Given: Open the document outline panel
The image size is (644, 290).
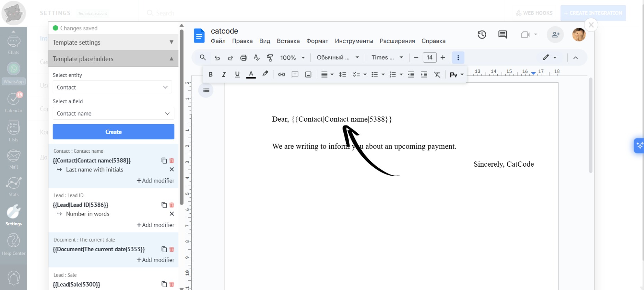Looking at the screenshot, I should pyautogui.click(x=206, y=91).
